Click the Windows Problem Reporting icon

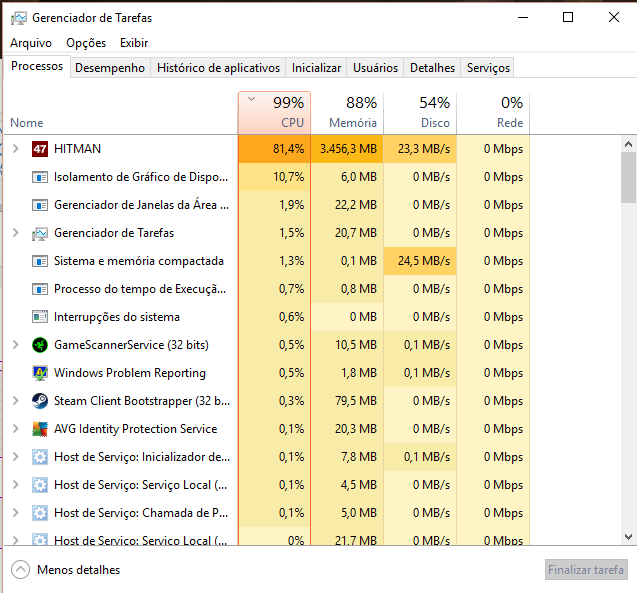[40, 373]
